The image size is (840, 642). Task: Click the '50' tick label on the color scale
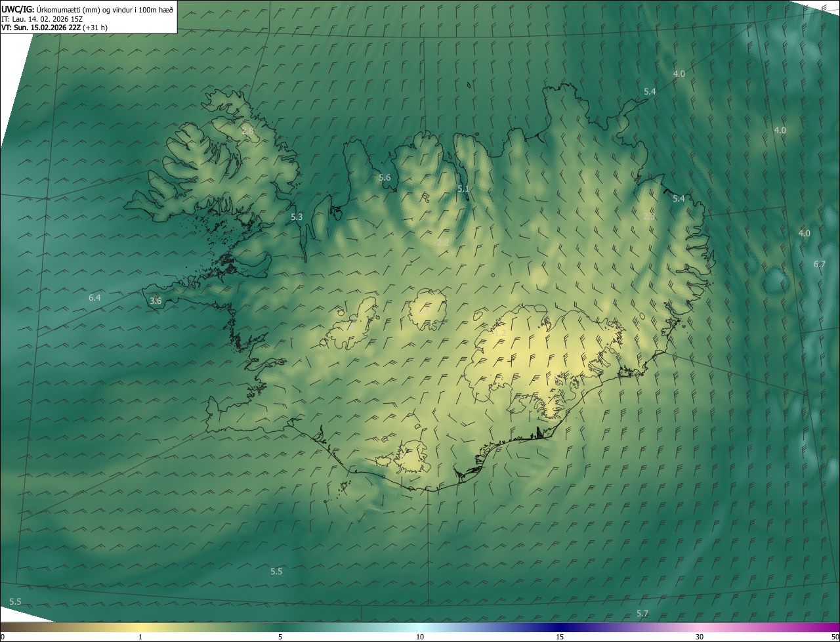click(835, 637)
